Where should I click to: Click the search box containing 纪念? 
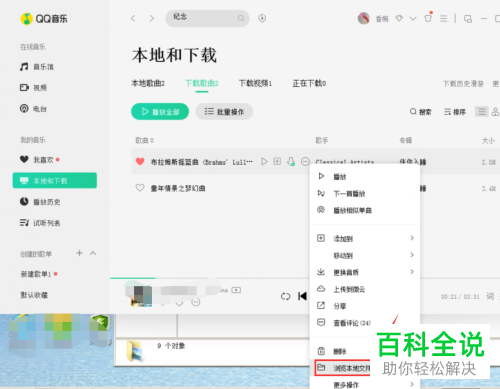coord(207,18)
